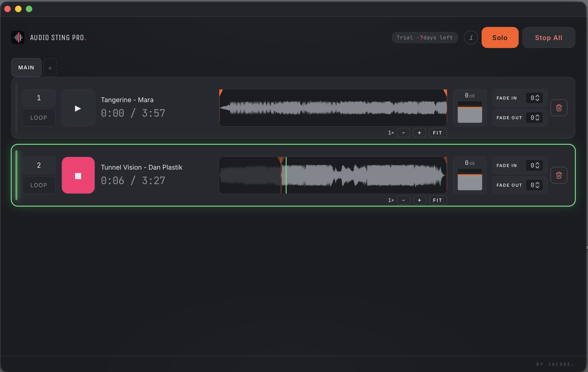588x372 pixels.
Task: Click the '0:00 / 3:57' time readout
Action: 133,113
